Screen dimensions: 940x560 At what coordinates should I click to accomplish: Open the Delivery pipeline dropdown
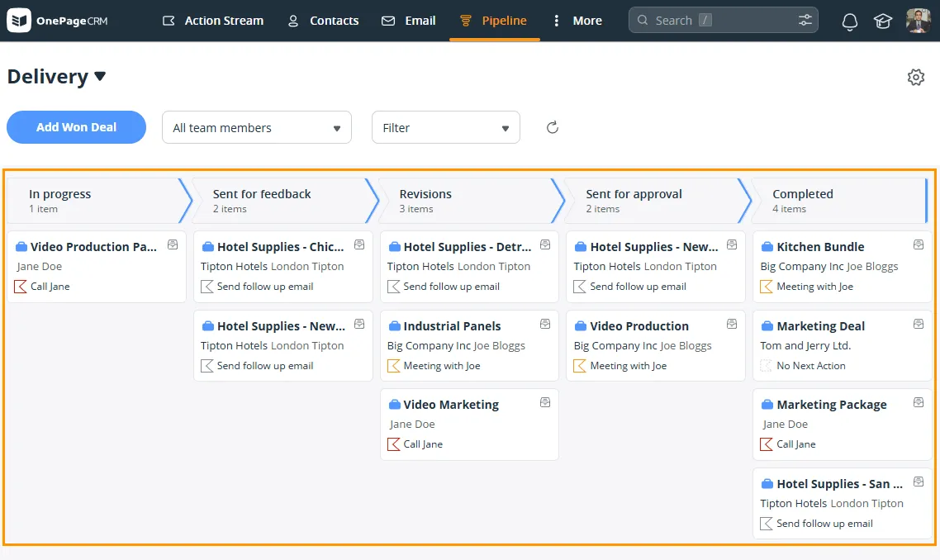[x=56, y=77]
